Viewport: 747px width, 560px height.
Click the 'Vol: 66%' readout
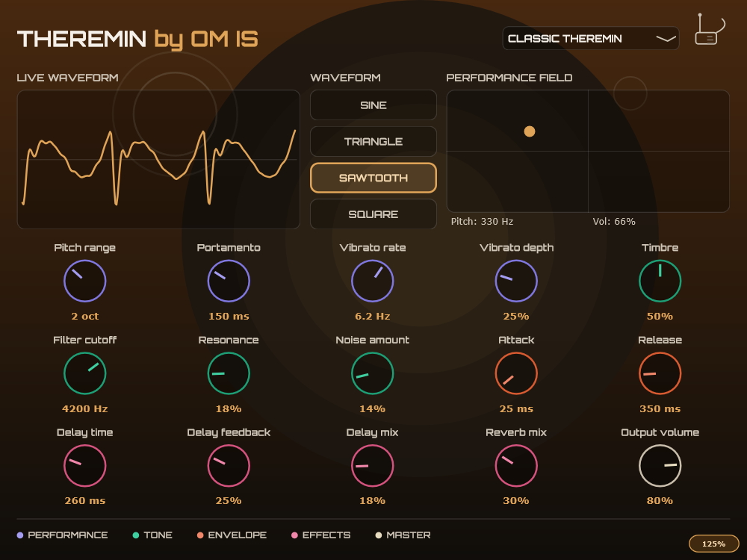coord(614,222)
